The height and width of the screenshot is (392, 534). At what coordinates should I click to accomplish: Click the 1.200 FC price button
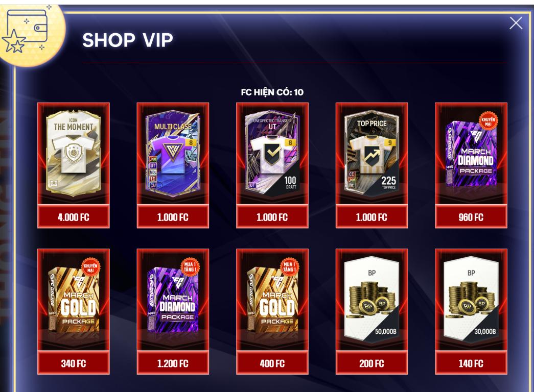coord(173,363)
